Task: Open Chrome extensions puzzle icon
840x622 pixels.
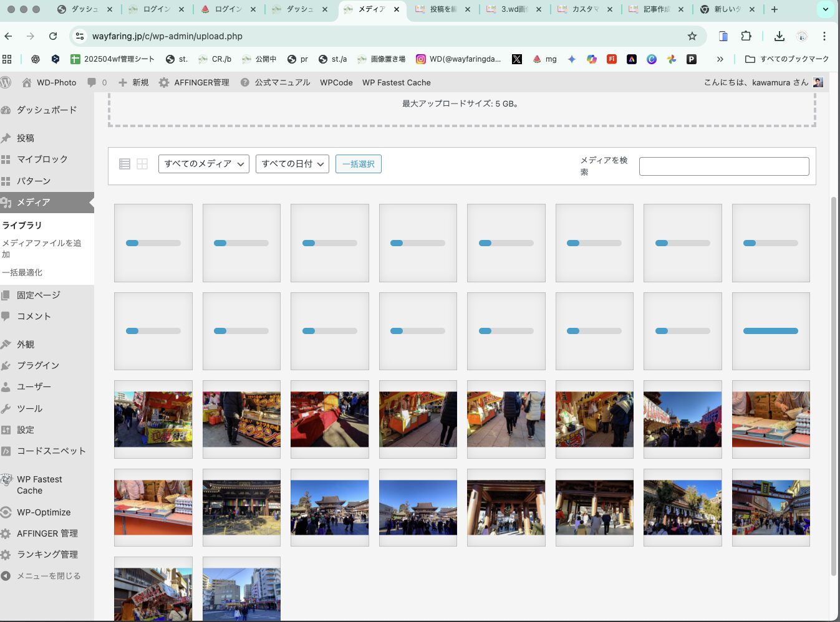Action: [746, 36]
